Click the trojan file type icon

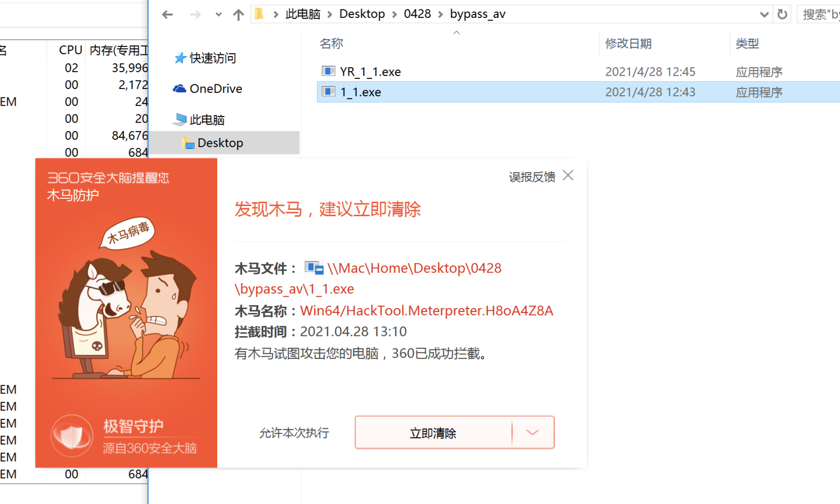coord(314,268)
